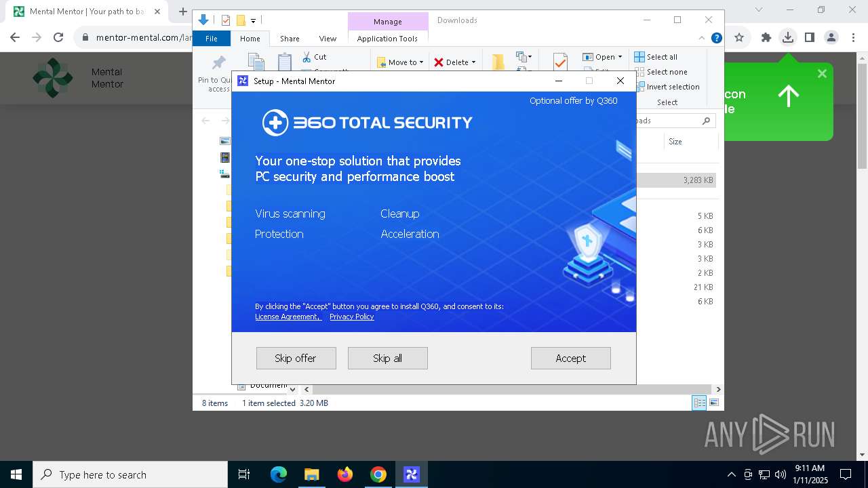Select the file sized 3,283 KB
This screenshot has height=488, width=868.
(x=698, y=180)
